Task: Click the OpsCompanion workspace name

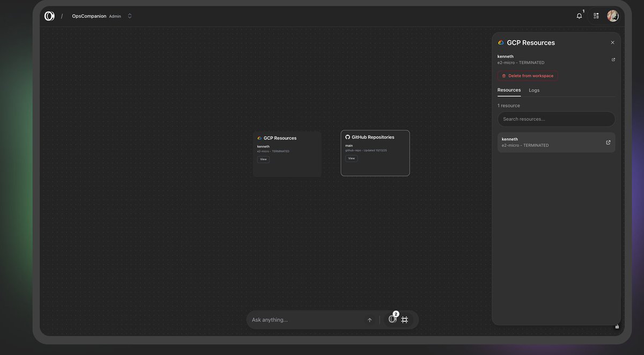Action: click(x=89, y=16)
